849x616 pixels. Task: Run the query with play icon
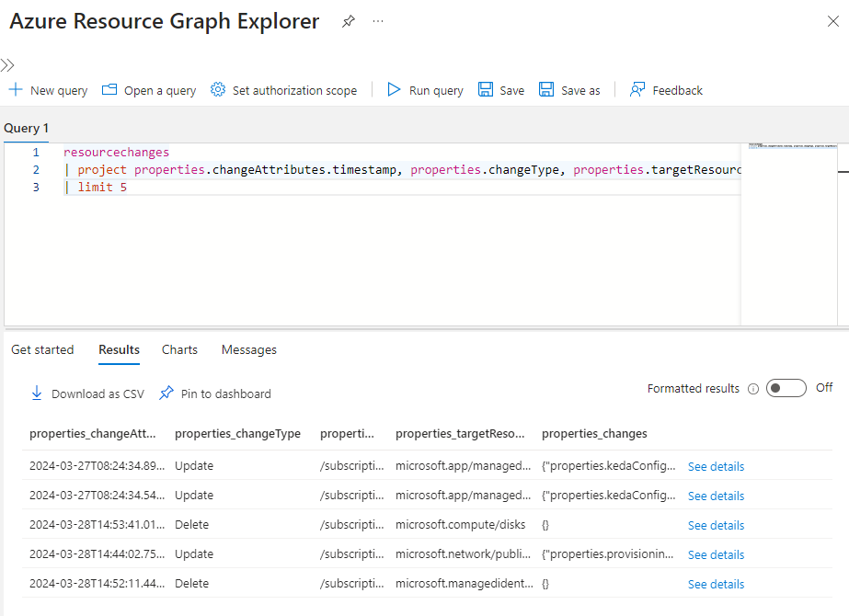tap(394, 90)
